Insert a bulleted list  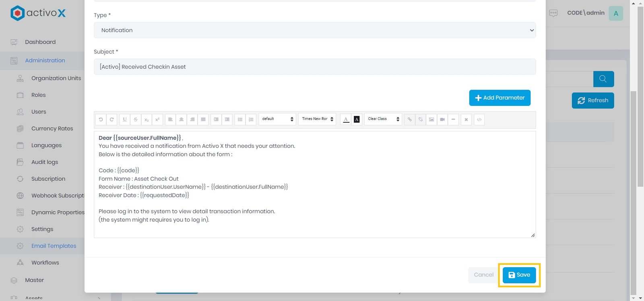[x=240, y=120]
